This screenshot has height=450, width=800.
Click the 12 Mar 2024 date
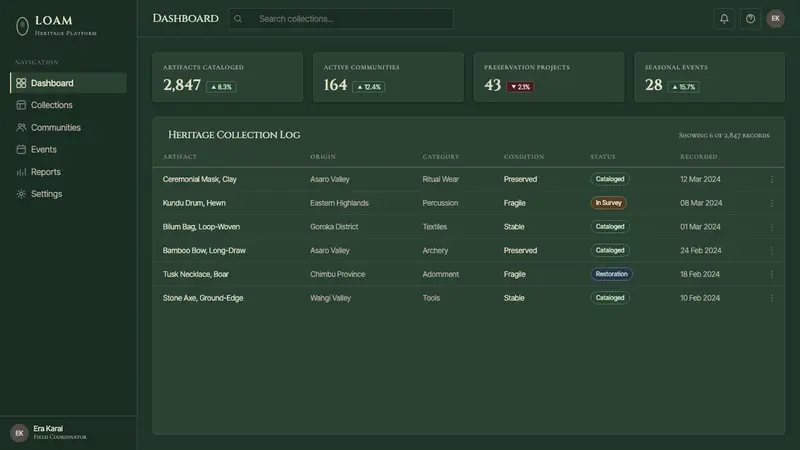point(700,180)
